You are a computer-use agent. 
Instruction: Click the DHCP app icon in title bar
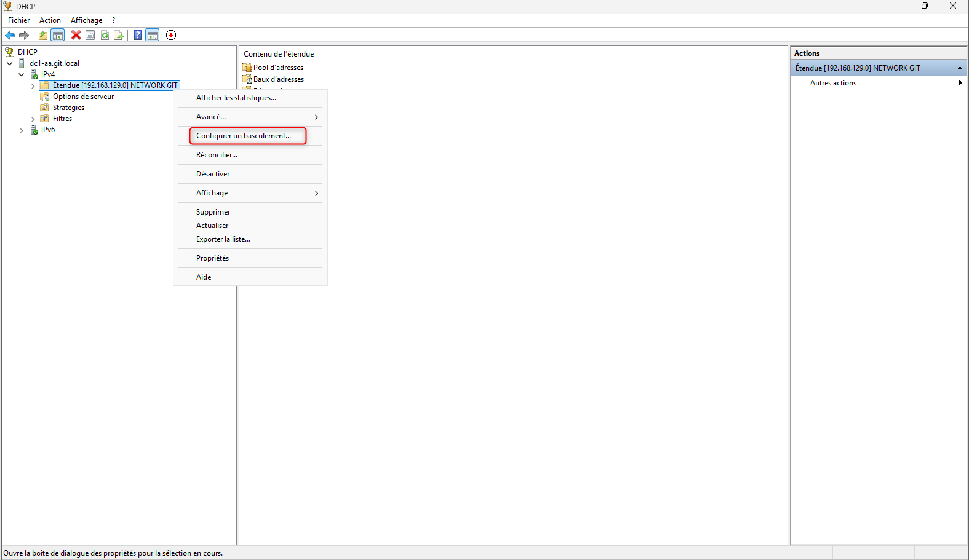tap(8, 6)
